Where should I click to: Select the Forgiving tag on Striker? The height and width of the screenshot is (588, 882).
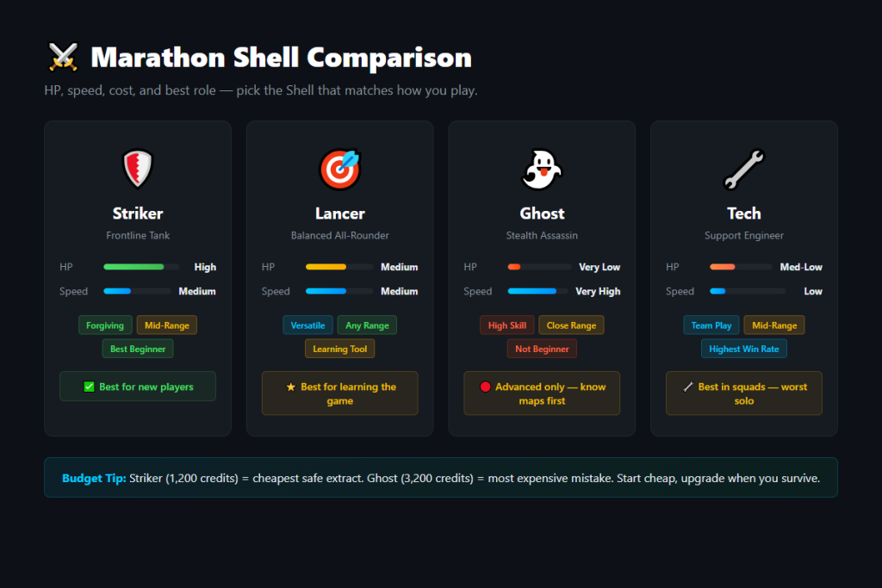105,325
